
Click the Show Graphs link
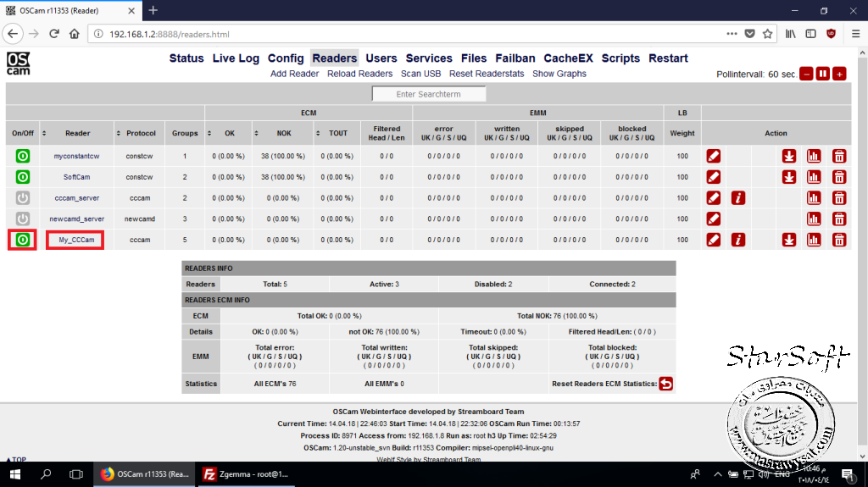[x=559, y=74]
